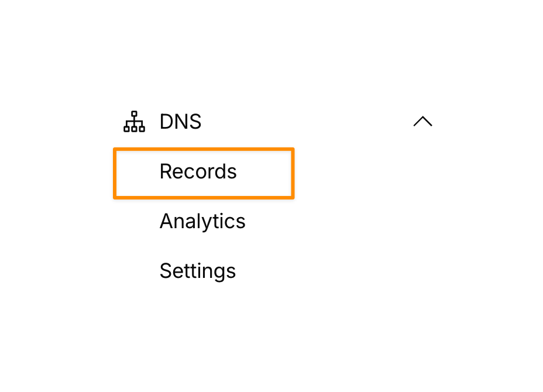This screenshot has height=392, width=543.
Task: View the Analytics item below Records
Action: pos(202,222)
